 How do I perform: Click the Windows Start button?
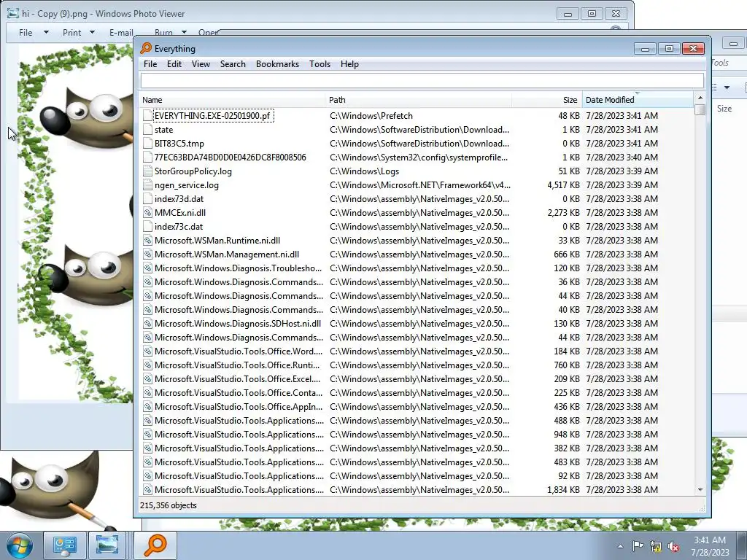click(x=19, y=545)
